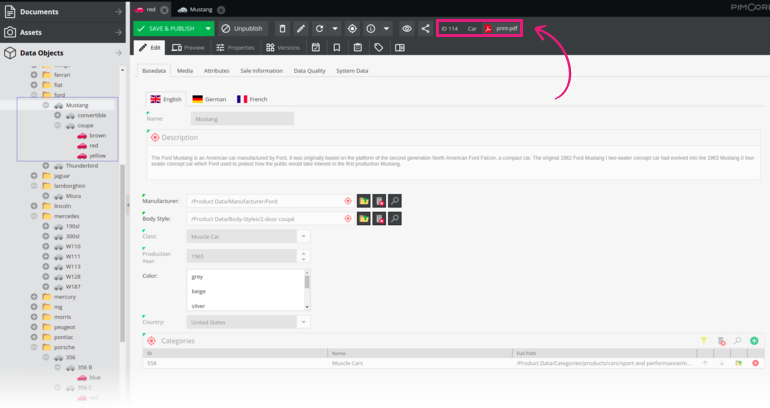Open the info options dropdown arrow
Viewport: 770px width, 408px height.
pos(386,28)
